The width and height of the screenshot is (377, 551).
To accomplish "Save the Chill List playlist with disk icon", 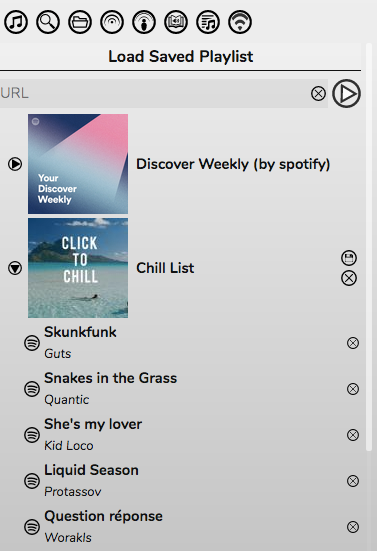I will pos(349,258).
